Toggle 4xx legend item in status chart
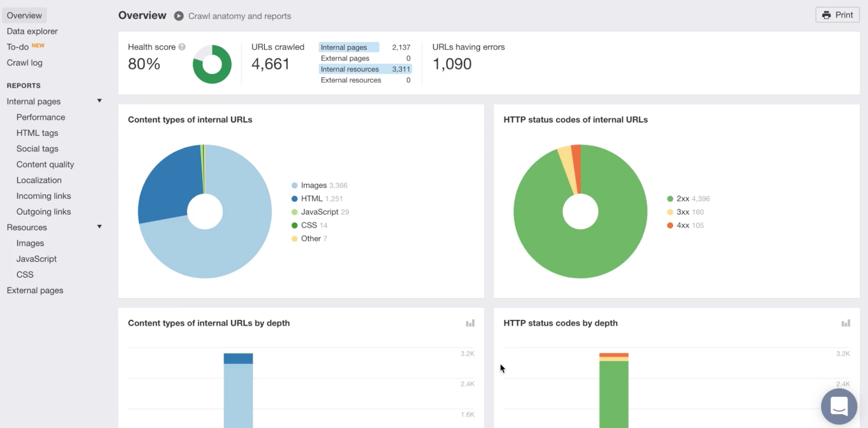 pos(683,225)
